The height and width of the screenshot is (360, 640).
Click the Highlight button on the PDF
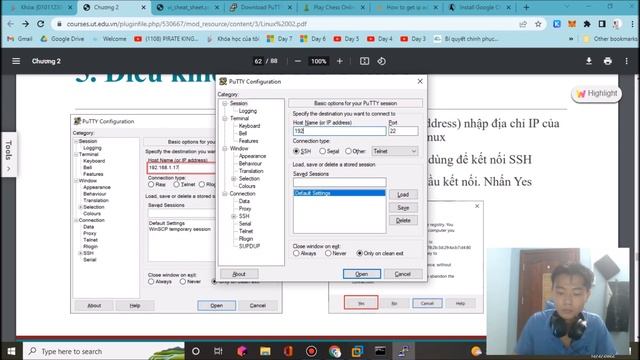[596, 94]
